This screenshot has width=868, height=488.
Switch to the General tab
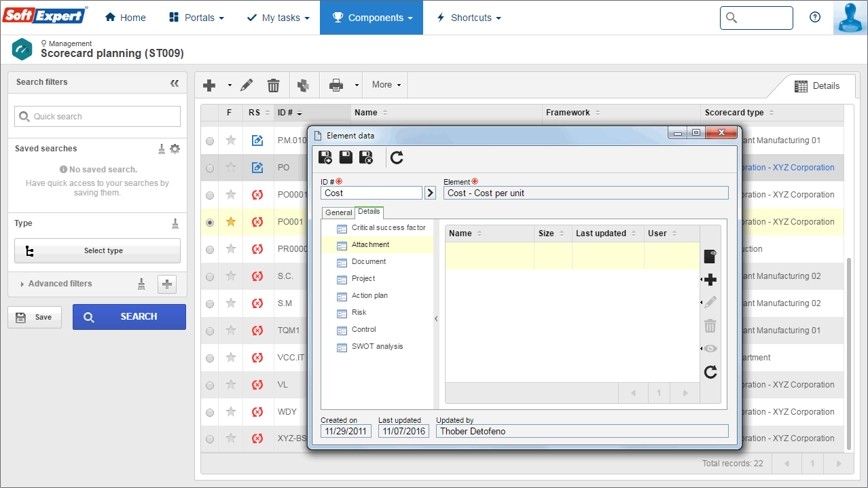[339, 212]
